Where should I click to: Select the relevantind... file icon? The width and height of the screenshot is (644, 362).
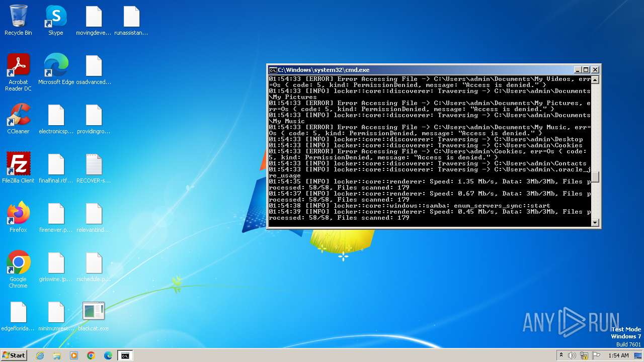click(94, 217)
